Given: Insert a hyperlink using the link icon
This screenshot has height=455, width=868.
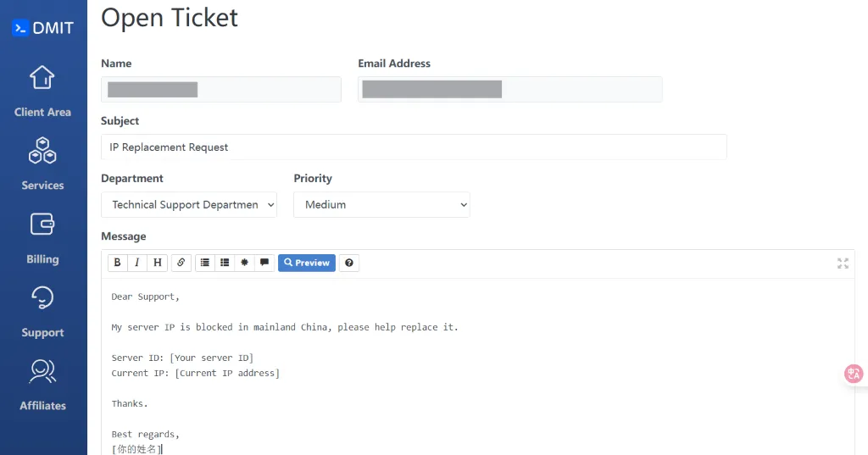Looking at the screenshot, I should [x=181, y=263].
